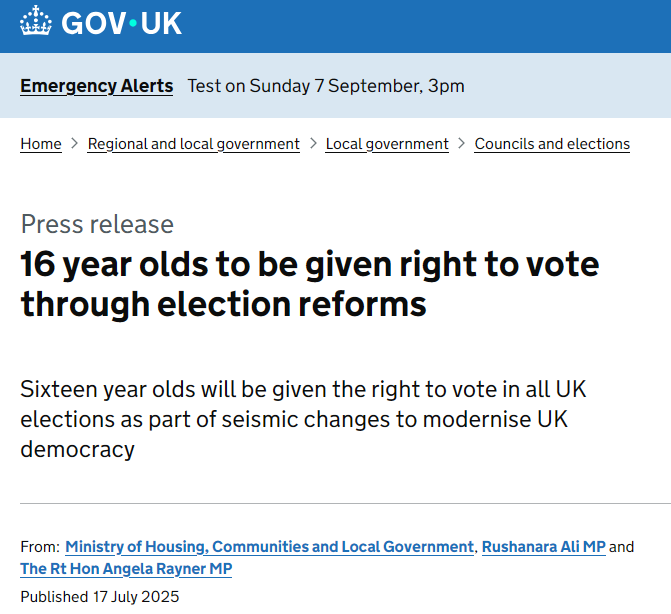Open The Rt Hon Angela Rayner MP link
The width and height of the screenshot is (671, 614).
126,569
